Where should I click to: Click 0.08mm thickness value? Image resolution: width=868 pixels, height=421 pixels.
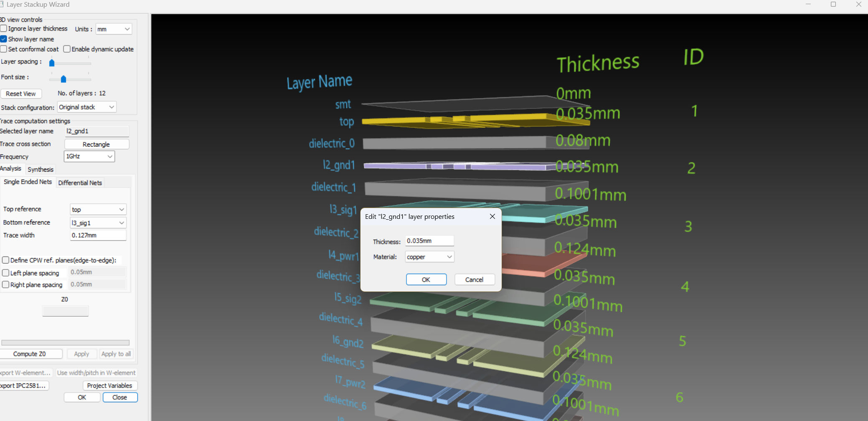point(583,141)
